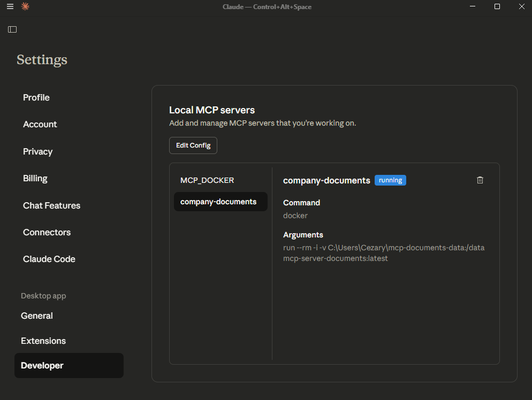Delete company-documents server with trash icon
This screenshot has height=400, width=532.
point(480,180)
